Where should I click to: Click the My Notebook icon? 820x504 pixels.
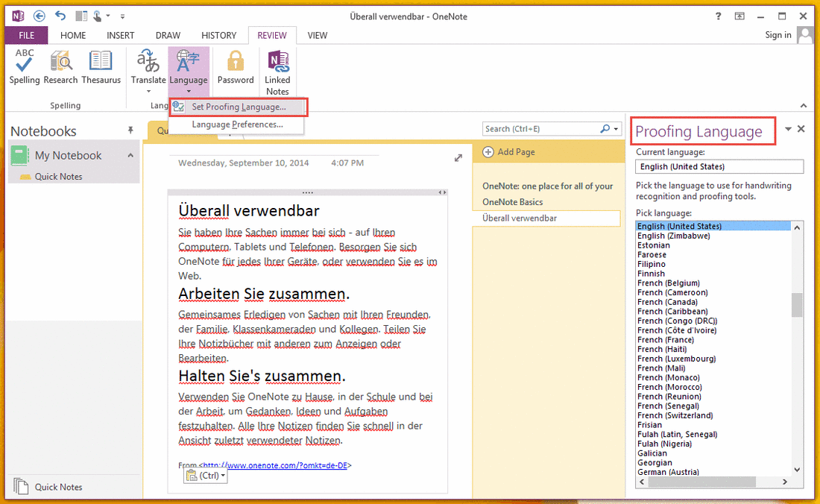click(x=19, y=155)
